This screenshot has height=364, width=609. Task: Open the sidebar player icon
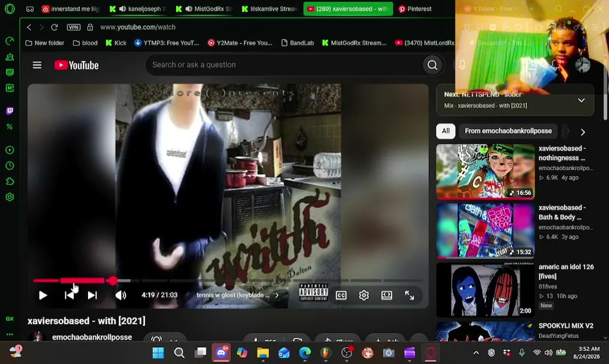click(10, 150)
